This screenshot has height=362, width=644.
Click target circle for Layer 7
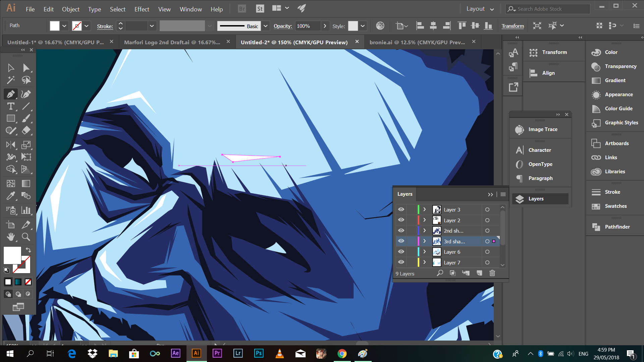(x=487, y=262)
